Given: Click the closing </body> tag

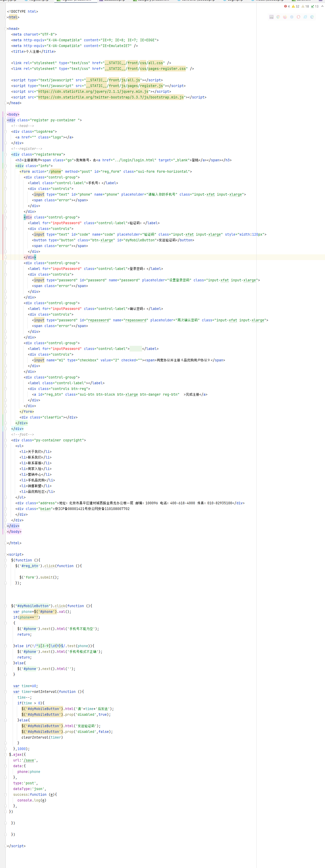Looking at the screenshot, I should (x=14, y=532).
